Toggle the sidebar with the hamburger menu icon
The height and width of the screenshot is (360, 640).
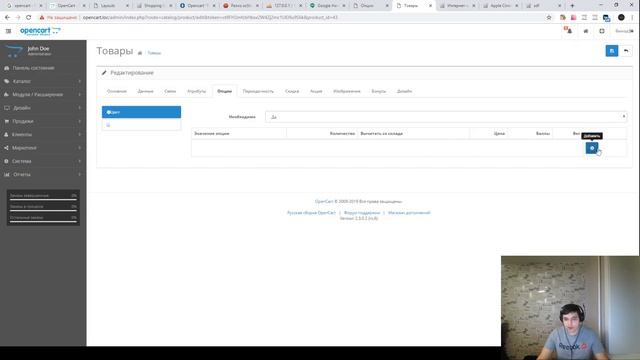8,31
